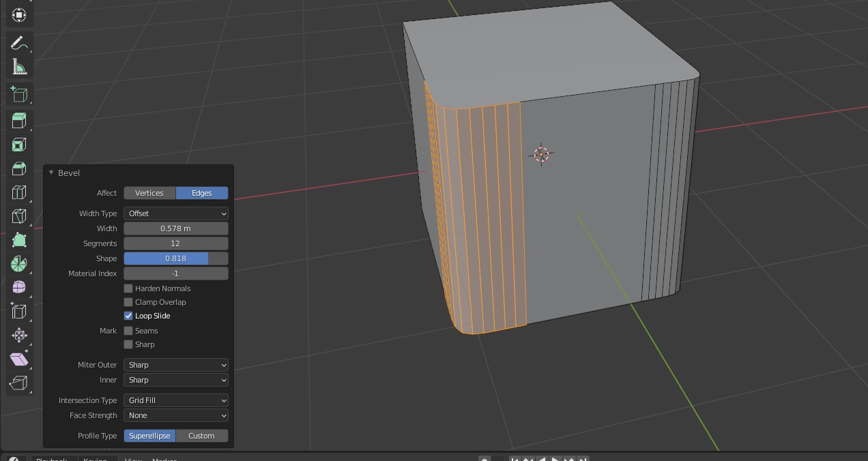The width and height of the screenshot is (868, 461).
Task: Tick the Mark Sharp checkbox
Action: point(128,344)
